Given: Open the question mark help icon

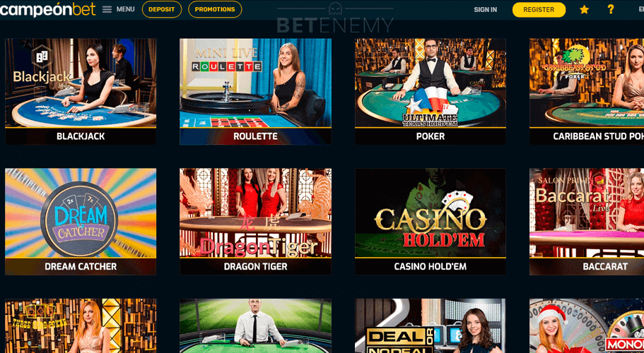Looking at the screenshot, I should coord(611,9).
